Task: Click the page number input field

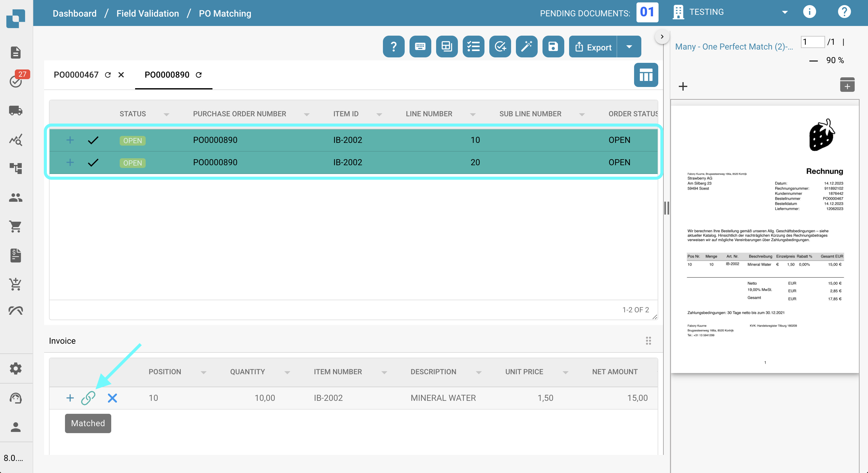Action: tap(812, 42)
